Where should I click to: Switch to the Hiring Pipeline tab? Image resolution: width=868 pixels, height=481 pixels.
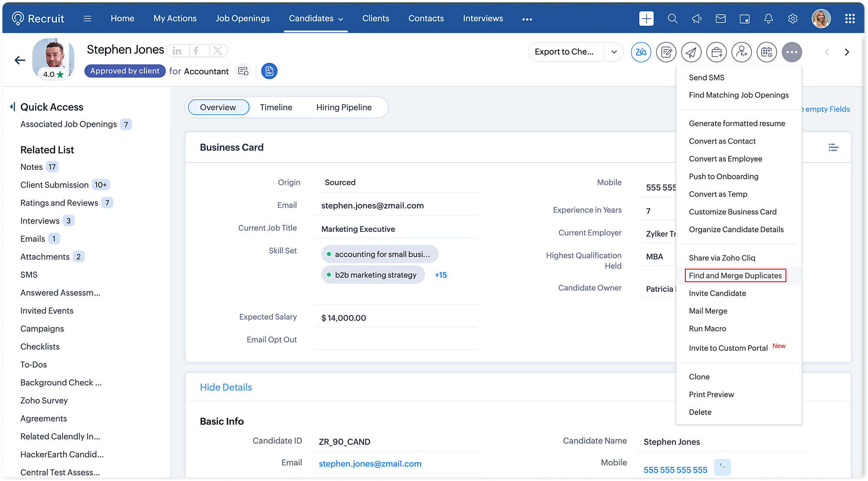click(344, 107)
